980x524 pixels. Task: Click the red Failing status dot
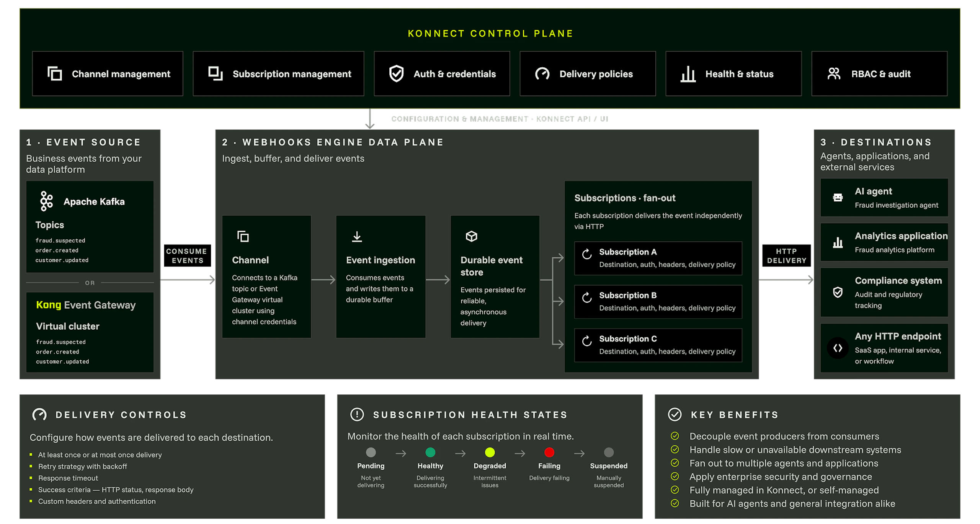tap(549, 452)
